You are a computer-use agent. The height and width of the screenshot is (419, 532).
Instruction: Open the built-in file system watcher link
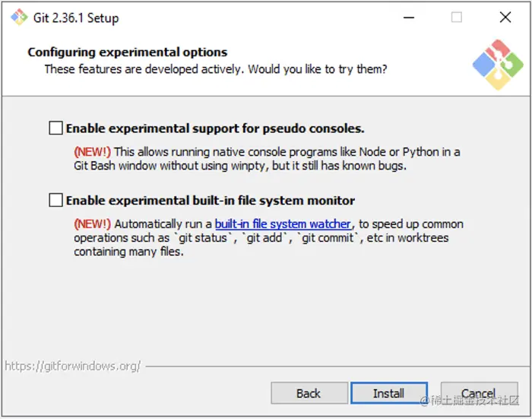point(283,224)
